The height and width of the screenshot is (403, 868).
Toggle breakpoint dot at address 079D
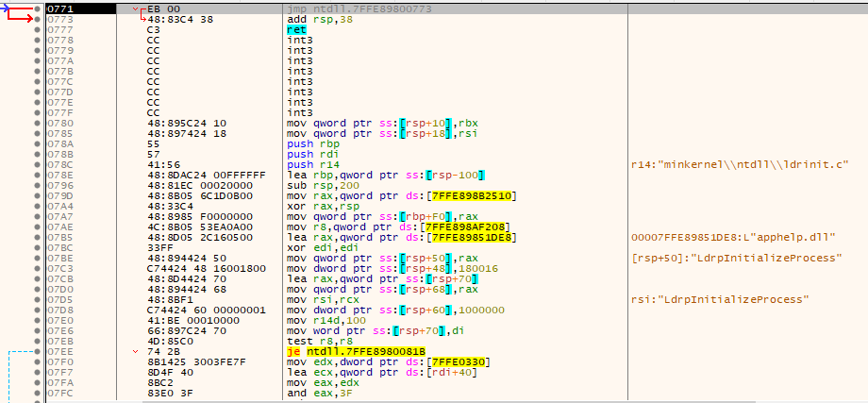coord(37,195)
